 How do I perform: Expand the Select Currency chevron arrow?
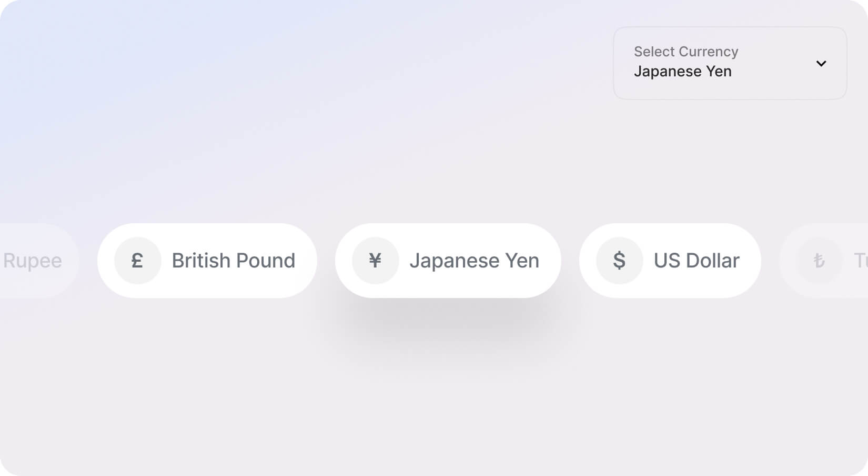coord(821,64)
